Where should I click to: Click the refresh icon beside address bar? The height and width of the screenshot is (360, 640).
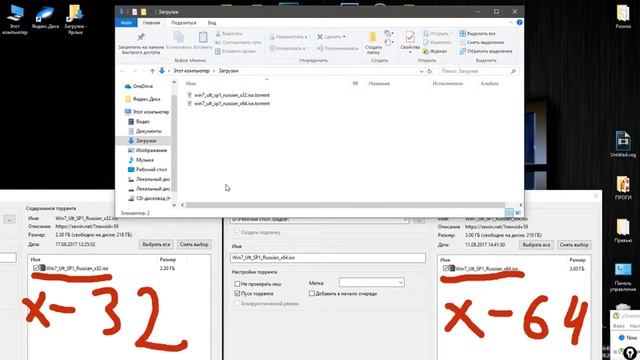[x=429, y=71]
